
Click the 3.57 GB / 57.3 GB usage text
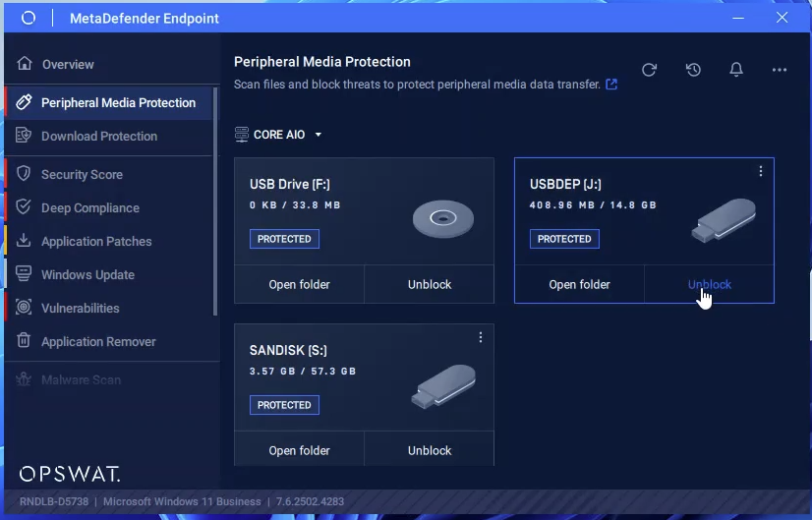(303, 372)
